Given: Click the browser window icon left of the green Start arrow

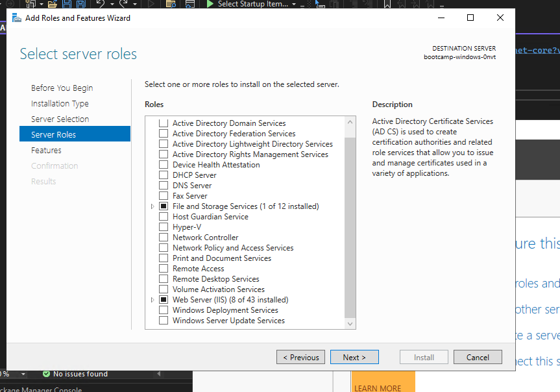Looking at the screenshot, I should click(190, 5).
